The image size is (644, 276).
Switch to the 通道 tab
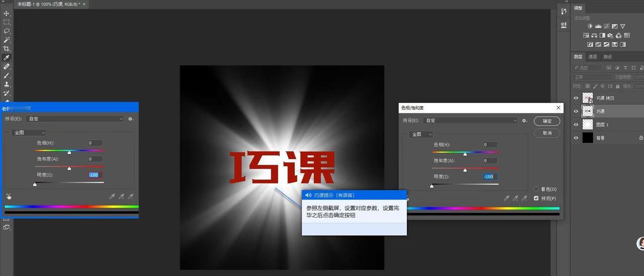click(593, 57)
